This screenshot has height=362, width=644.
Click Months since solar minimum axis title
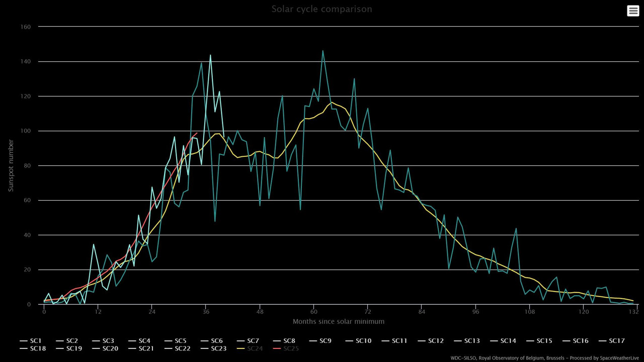[339, 321]
